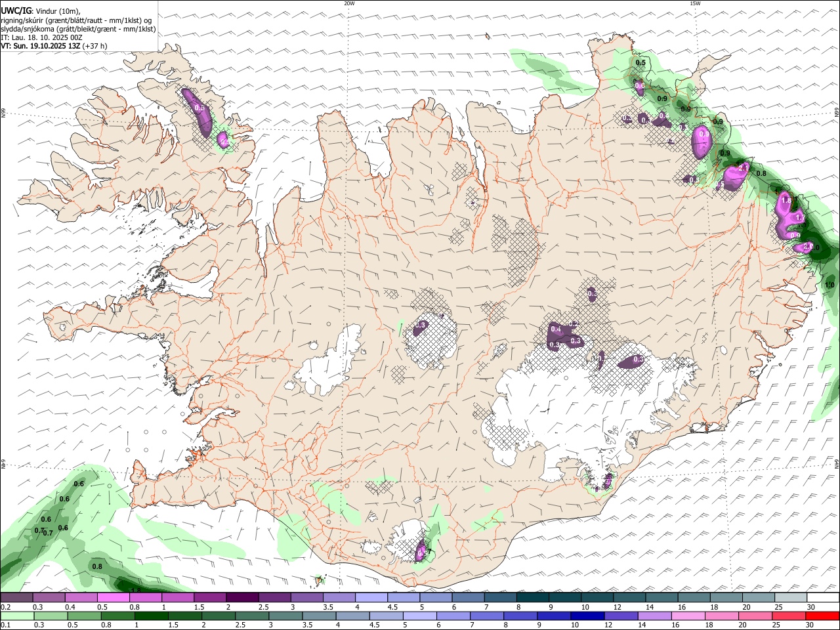Click the UWC/IG title text
The image size is (840, 630).
tap(16, 10)
